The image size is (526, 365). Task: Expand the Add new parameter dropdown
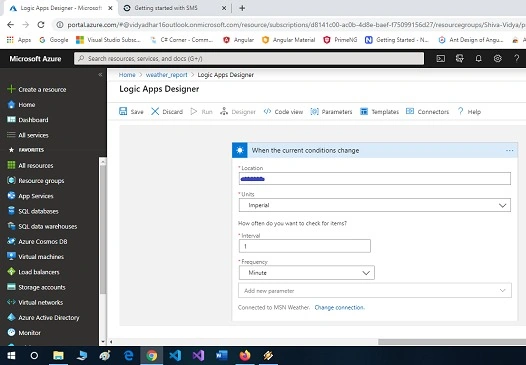point(375,291)
